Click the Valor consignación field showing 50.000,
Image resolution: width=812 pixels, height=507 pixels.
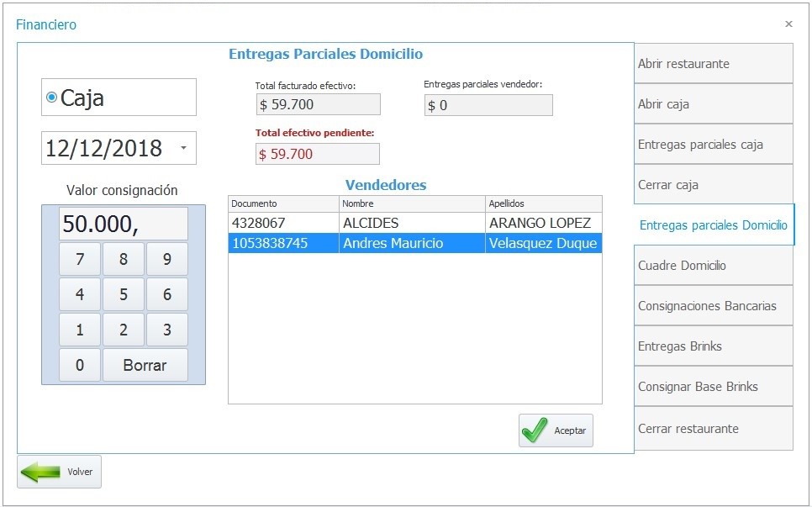124,224
